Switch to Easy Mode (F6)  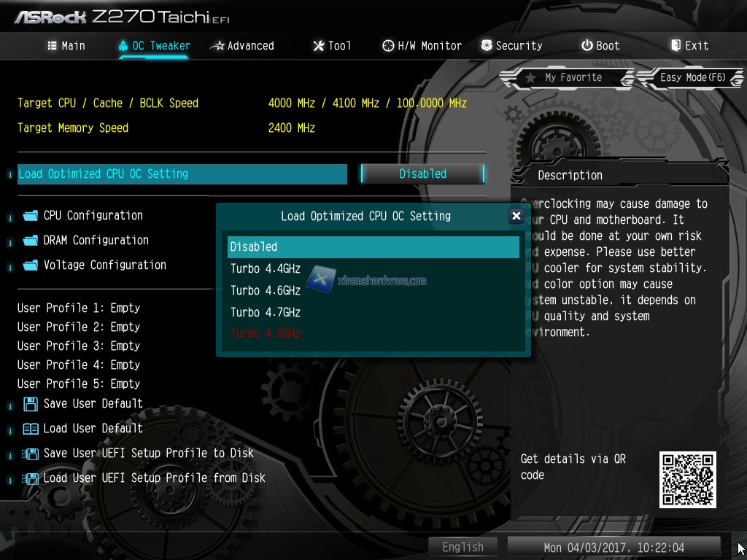tap(692, 77)
